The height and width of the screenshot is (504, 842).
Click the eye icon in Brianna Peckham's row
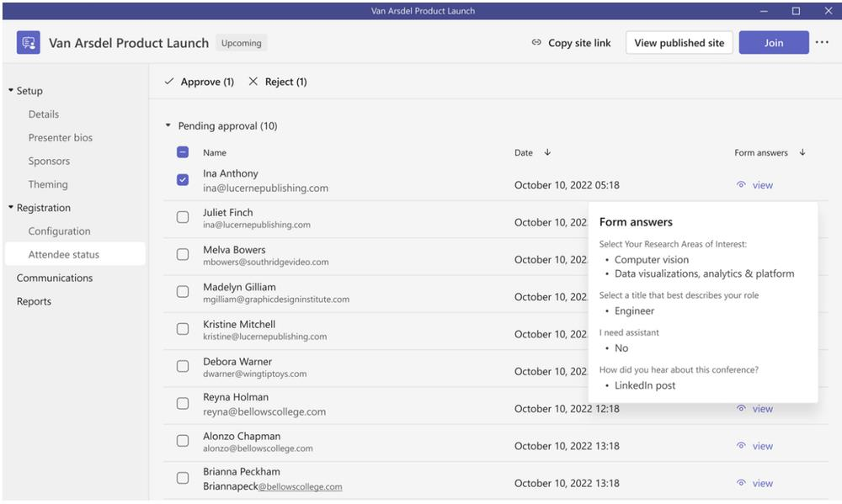pos(741,482)
